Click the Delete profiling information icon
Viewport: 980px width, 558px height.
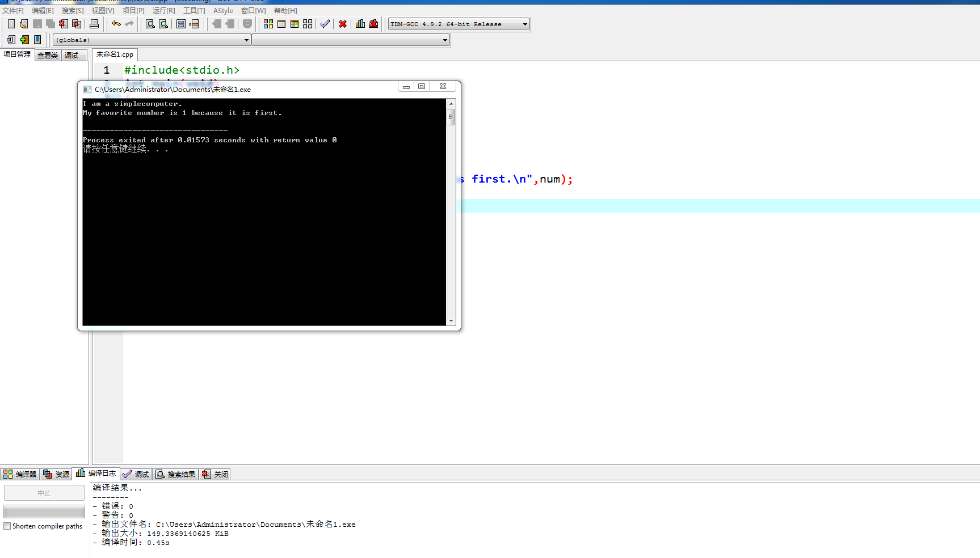373,24
